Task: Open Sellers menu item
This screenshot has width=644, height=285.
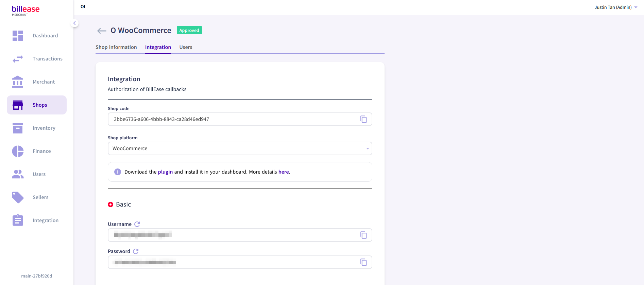Action: 37,197
